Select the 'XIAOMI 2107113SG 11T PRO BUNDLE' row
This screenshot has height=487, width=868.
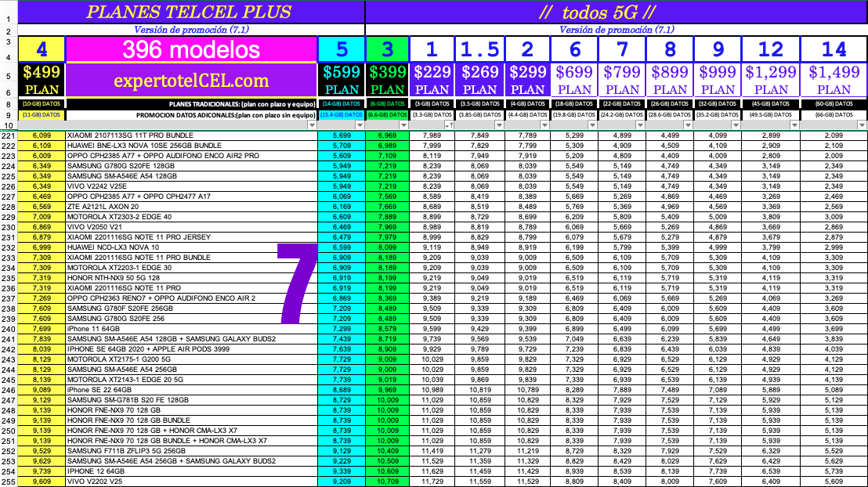[191, 135]
